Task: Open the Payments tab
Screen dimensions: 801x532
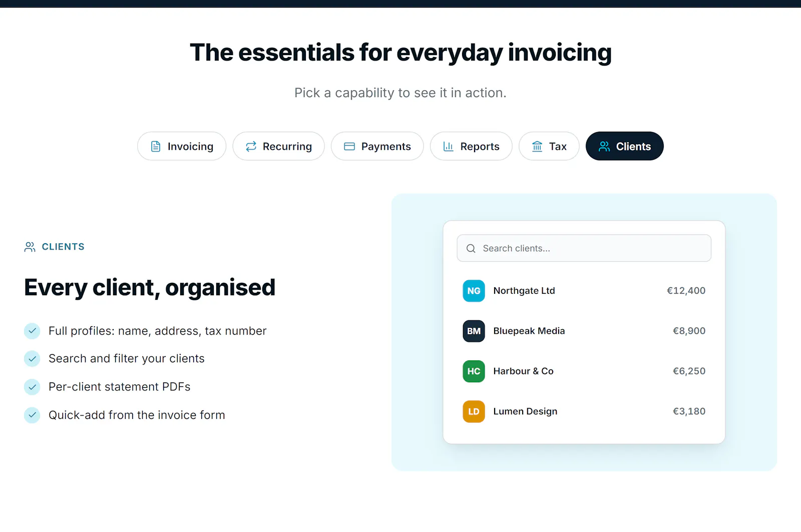Action: (x=377, y=146)
